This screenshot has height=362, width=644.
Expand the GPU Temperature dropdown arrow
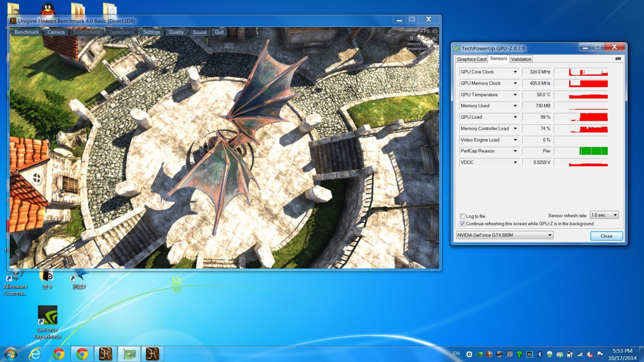coord(515,95)
